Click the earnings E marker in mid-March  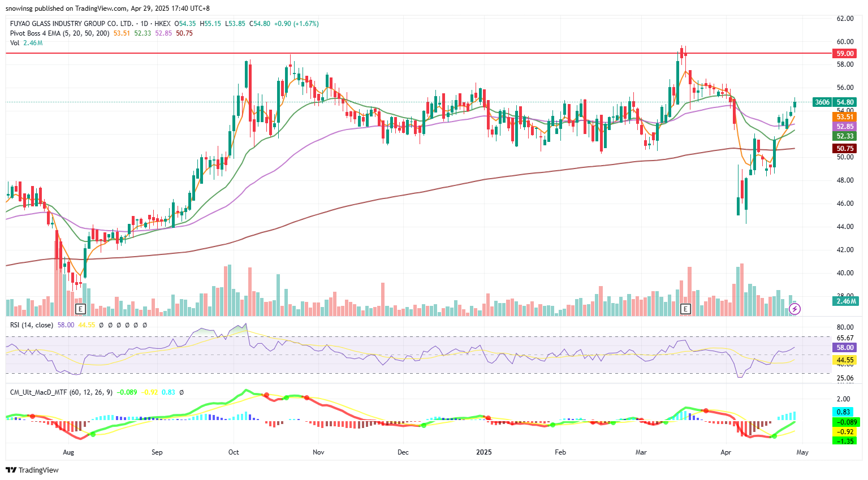point(686,309)
